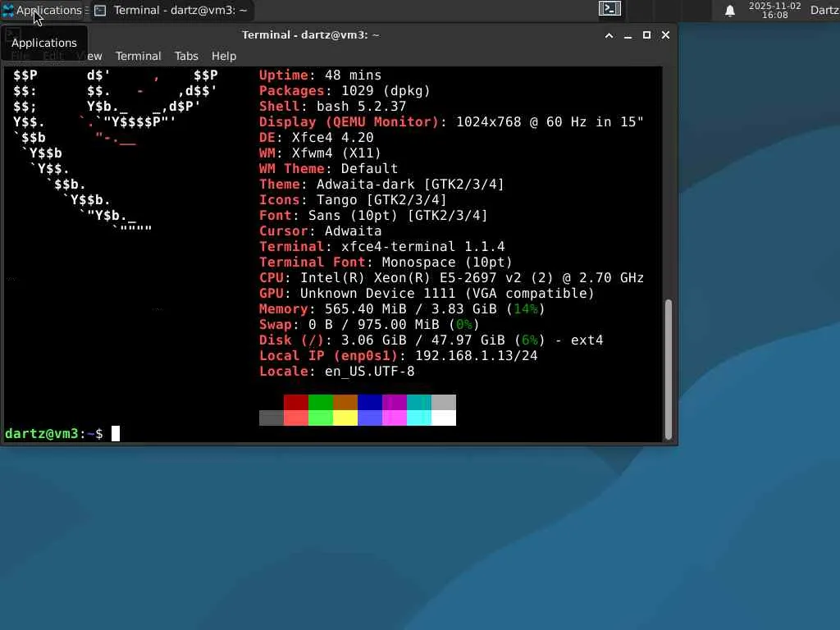Click the "Shell: bash 5.2.37" line
This screenshot has width=840, height=630.
coord(333,107)
